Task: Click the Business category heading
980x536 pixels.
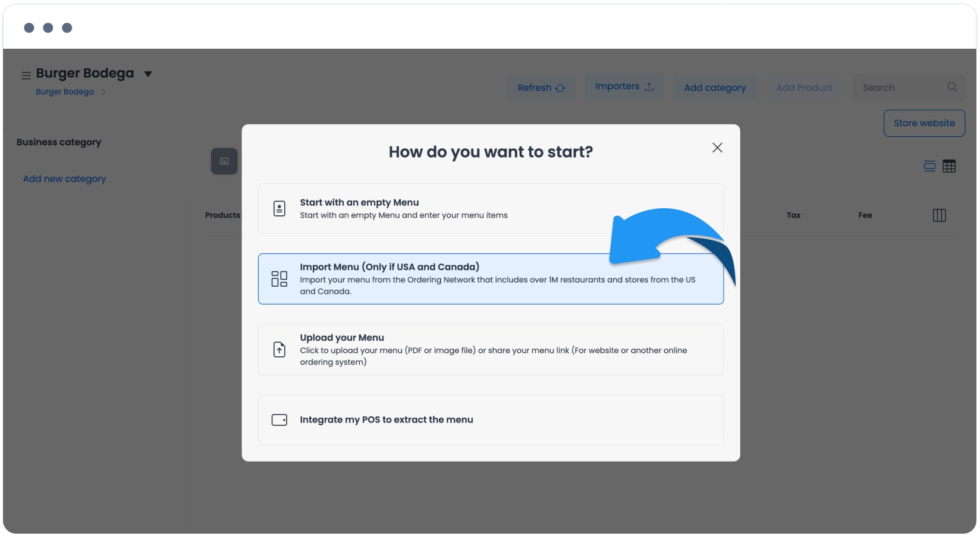Action: (59, 142)
